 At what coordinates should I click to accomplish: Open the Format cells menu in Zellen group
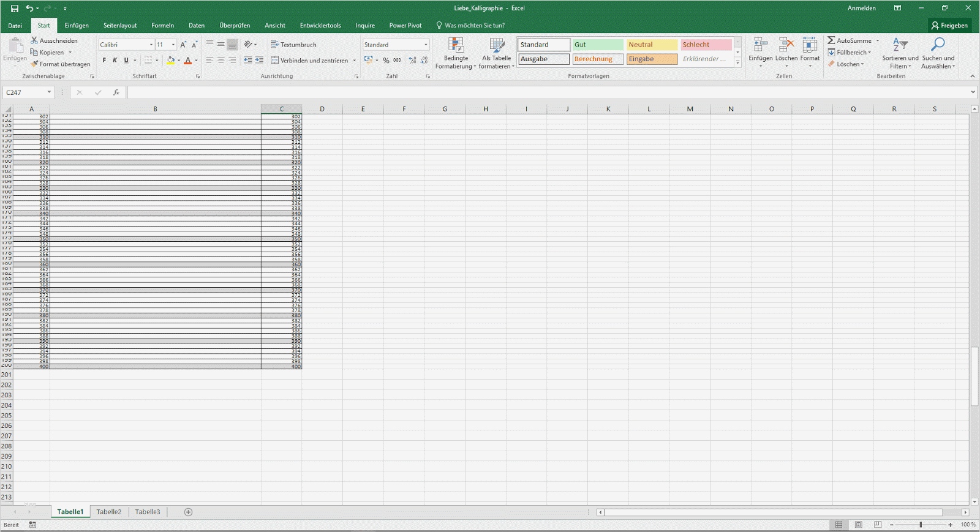click(x=810, y=53)
